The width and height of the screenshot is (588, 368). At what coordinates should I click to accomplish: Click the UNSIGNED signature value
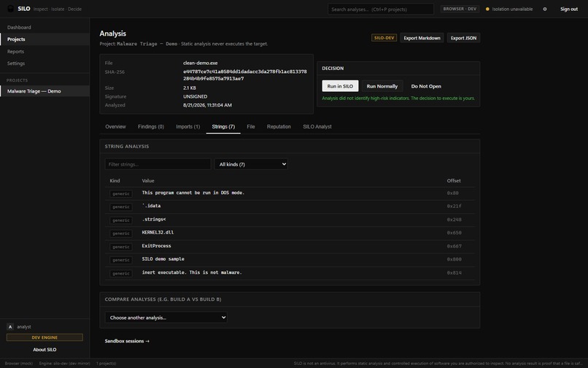click(195, 96)
